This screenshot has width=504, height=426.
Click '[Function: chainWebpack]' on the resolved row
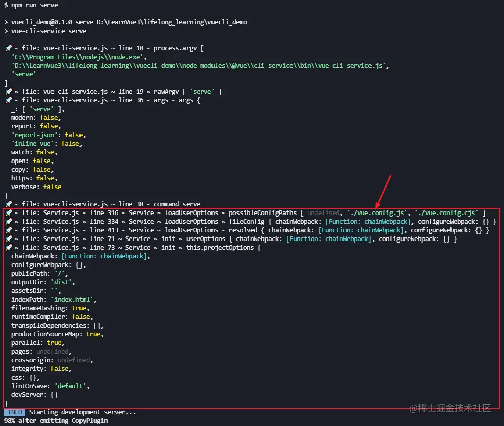pyautogui.click(x=361, y=230)
